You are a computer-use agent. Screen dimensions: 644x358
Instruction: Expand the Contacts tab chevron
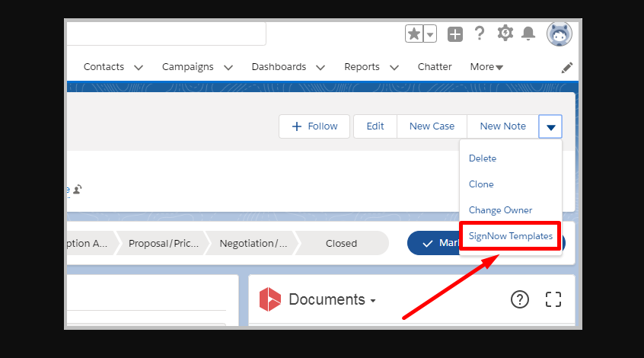(139, 67)
